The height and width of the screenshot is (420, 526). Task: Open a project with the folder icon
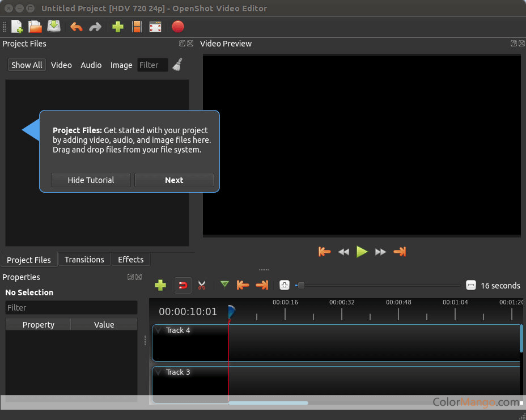(35, 27)
